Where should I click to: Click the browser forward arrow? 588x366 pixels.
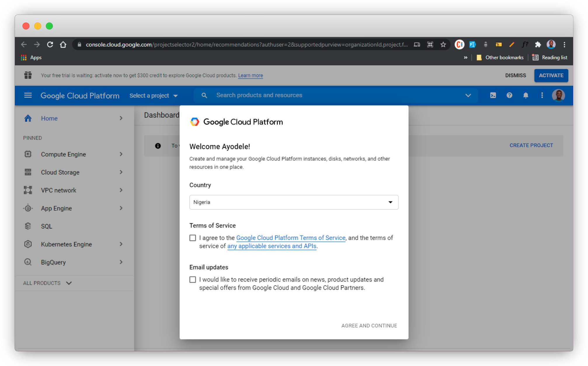coord(37,45)
